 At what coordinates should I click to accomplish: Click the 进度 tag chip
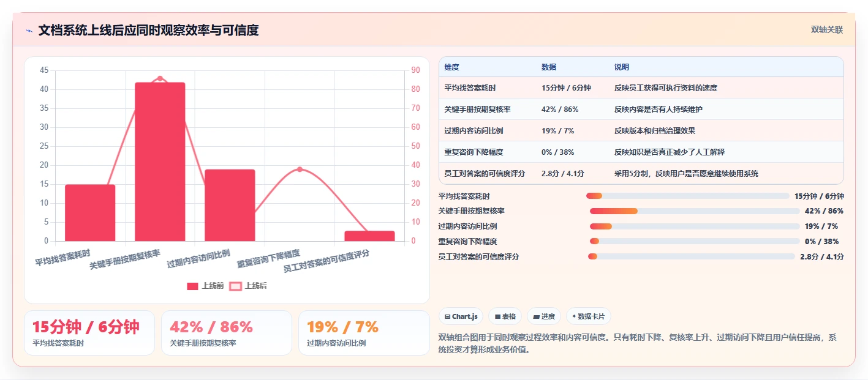point(544,316)
